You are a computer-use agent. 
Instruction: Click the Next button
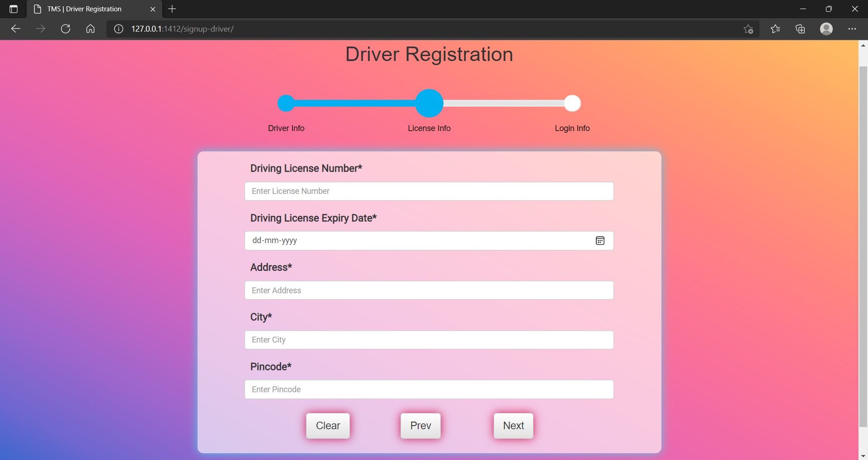tap(514, 426)
